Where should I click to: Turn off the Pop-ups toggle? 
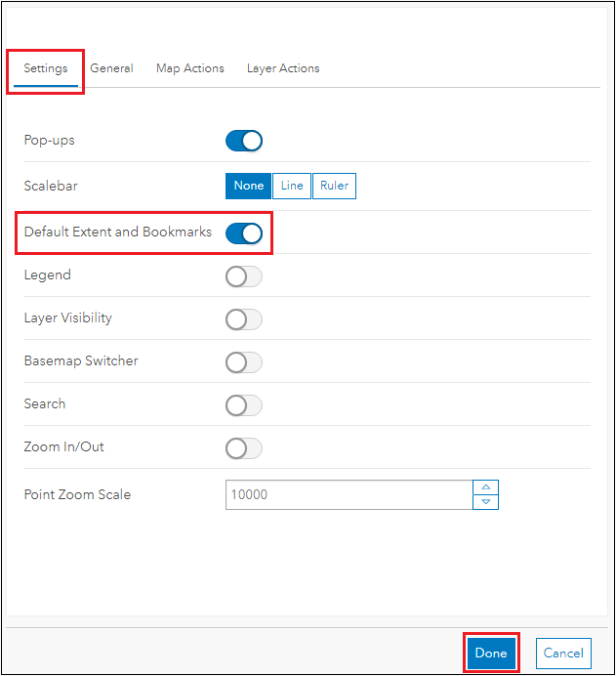(x=244, y=141)
